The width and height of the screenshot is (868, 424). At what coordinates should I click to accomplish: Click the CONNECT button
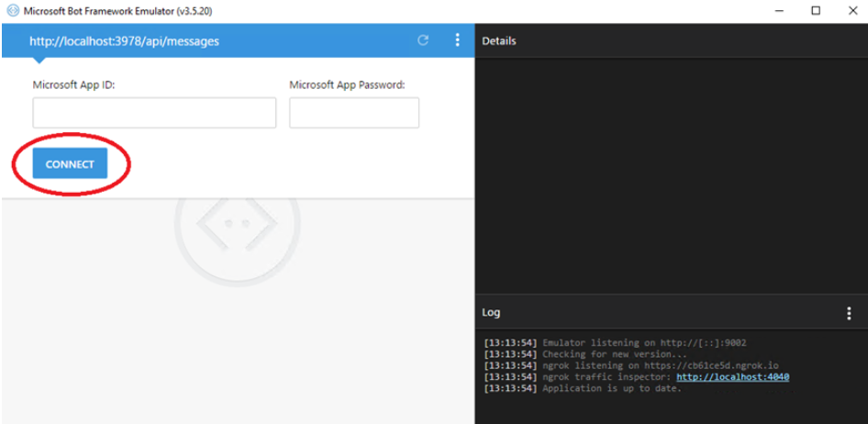pyautogui.click(x=70, y=164)
